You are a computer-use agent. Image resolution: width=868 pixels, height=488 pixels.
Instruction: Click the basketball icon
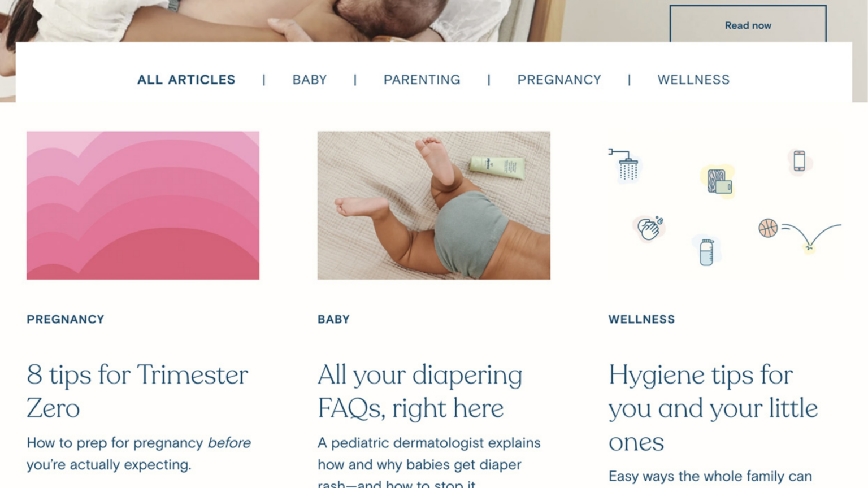(768, 228)
